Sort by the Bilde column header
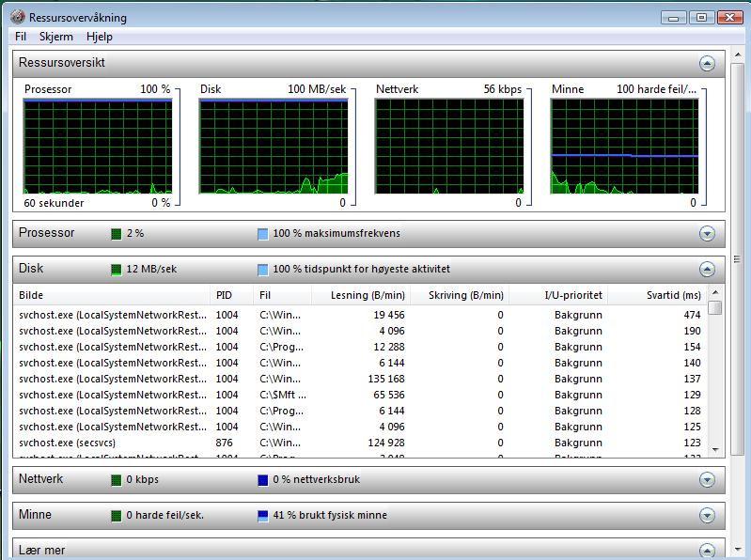 [x=112, y=295]
